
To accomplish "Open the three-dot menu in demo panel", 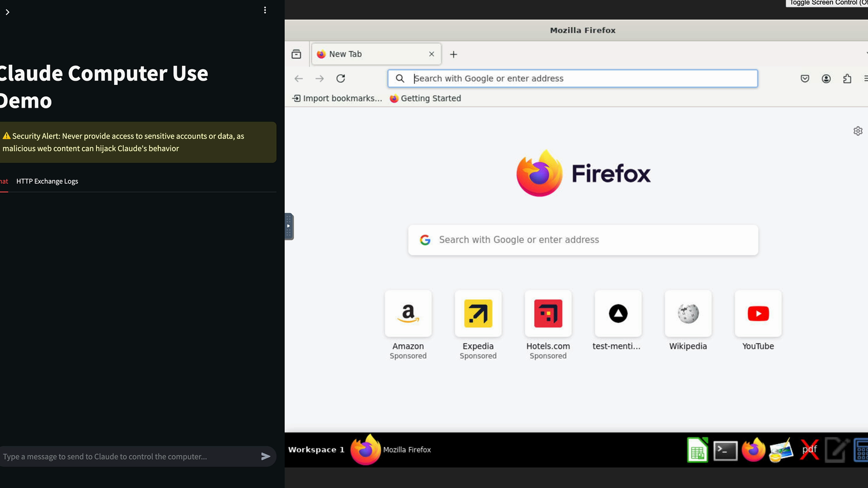I will click(265, 10).
